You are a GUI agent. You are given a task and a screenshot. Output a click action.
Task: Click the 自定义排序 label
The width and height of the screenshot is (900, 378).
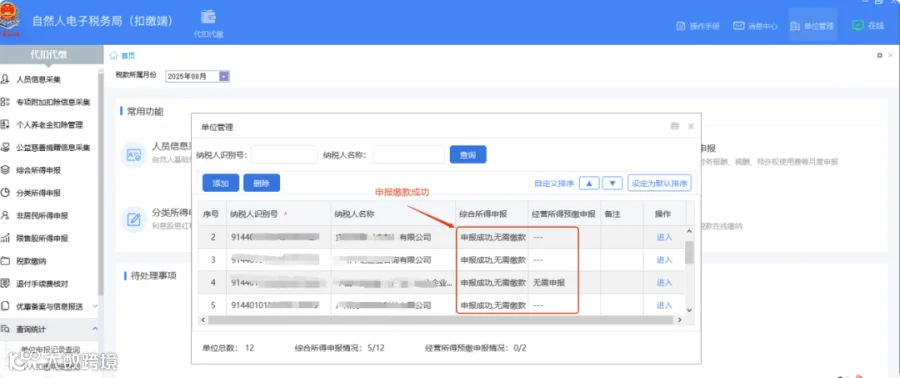click(554, 184)
